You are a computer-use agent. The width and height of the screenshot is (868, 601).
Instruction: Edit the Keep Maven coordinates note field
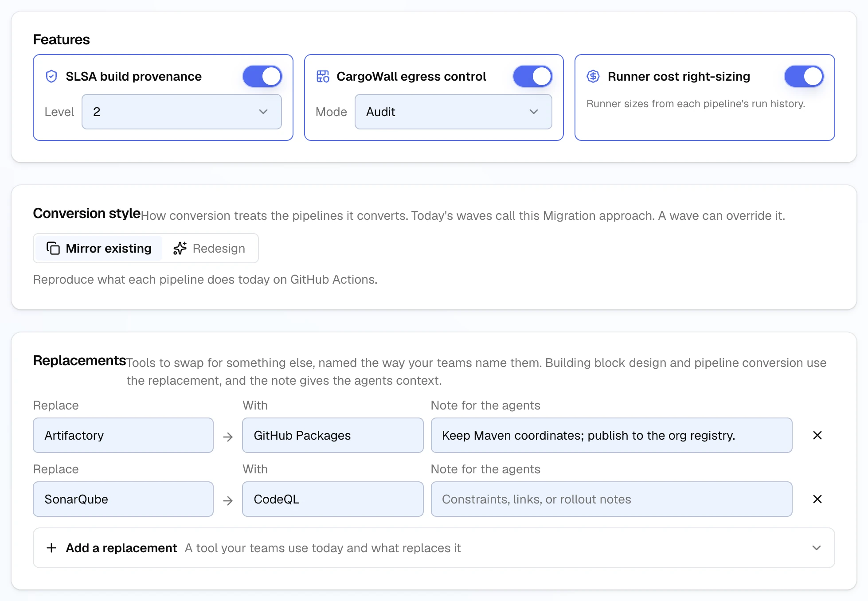point(612,435)
